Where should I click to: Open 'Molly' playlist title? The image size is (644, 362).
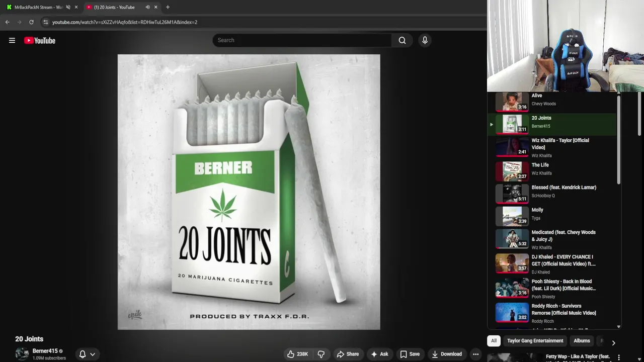click(x=537, y=210)
